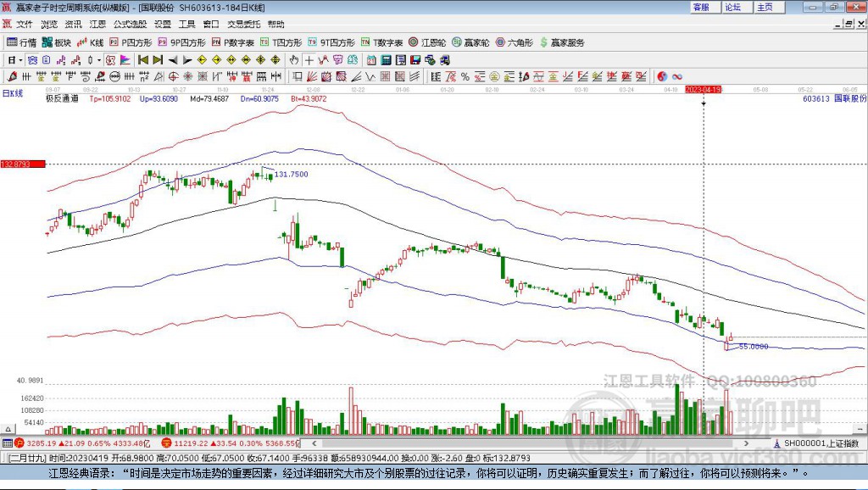Open the 帮助 menu
The image size is (868, 490).
pyautogui.click(x=275, y=24)
